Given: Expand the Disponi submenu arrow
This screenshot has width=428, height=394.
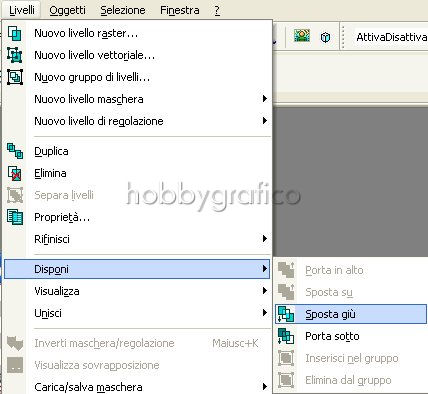Looking at the screenshot, I should 265,269.
